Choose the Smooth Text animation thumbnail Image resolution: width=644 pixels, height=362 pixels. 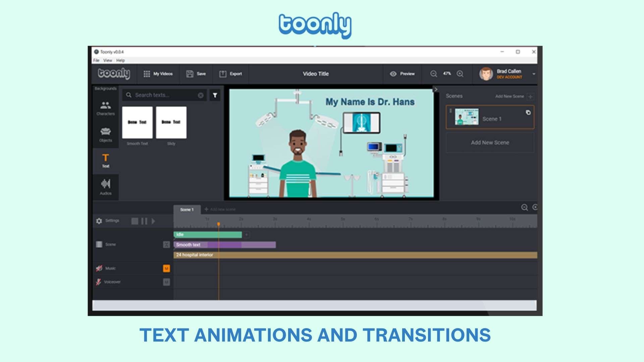[137, 123]
